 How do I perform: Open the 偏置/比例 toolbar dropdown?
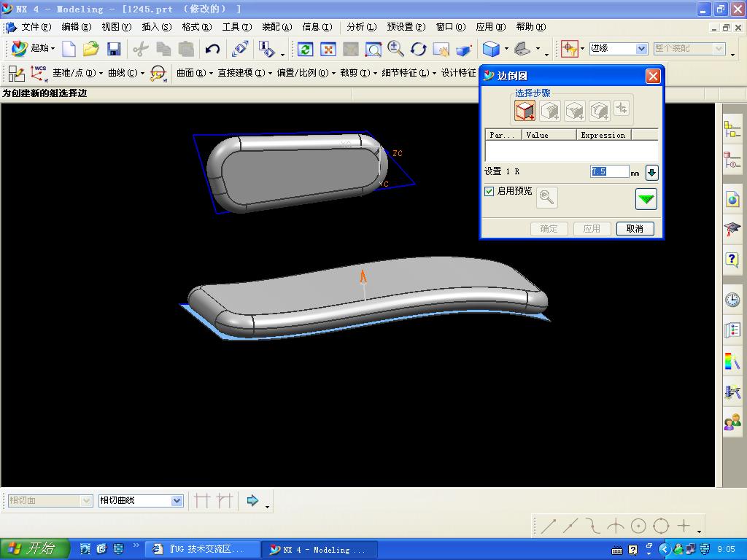point(306,73)
